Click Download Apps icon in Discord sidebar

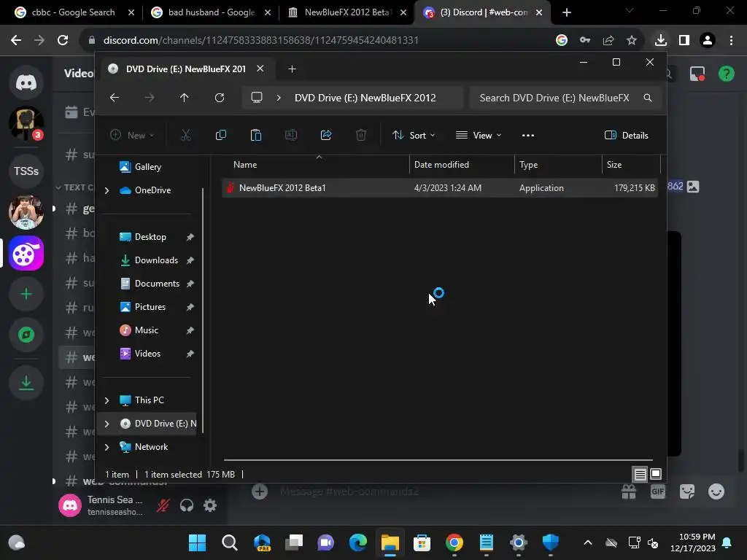pyautogui.click(x=26, y=382)
